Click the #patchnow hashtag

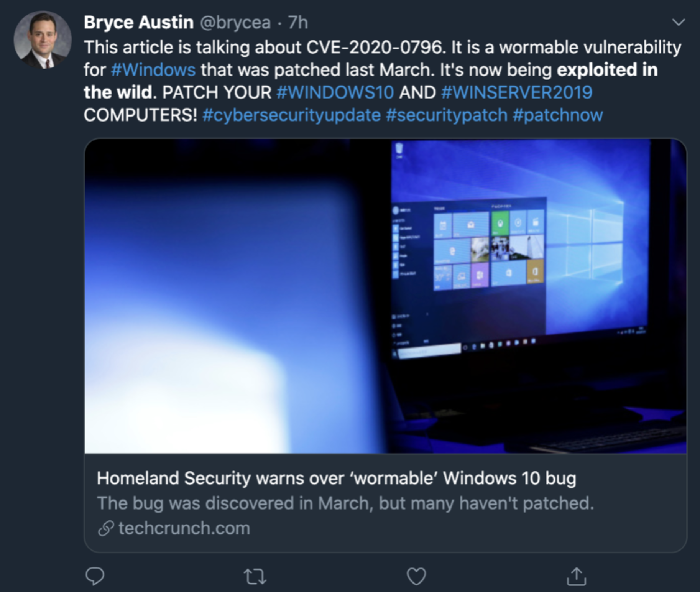tap(558, 115)
